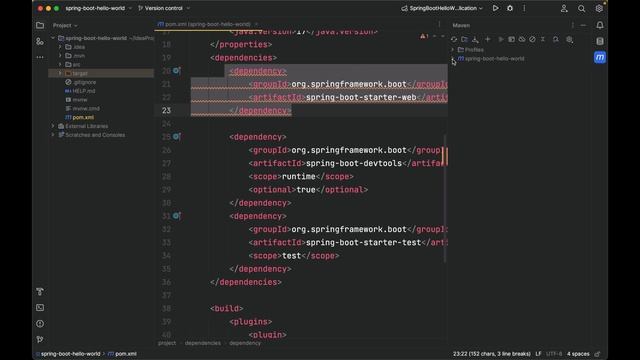The width and height of the screenshot is (640, 360).
Task: Click 'dependency' breadcrumb under editor
Action: [x=245, y=343]
